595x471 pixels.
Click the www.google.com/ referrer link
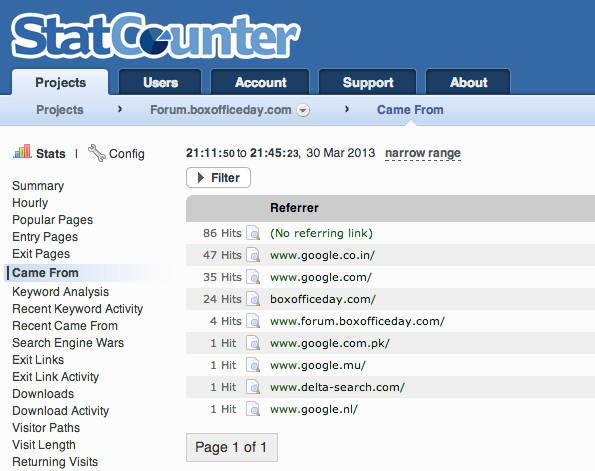click(321, 277)
